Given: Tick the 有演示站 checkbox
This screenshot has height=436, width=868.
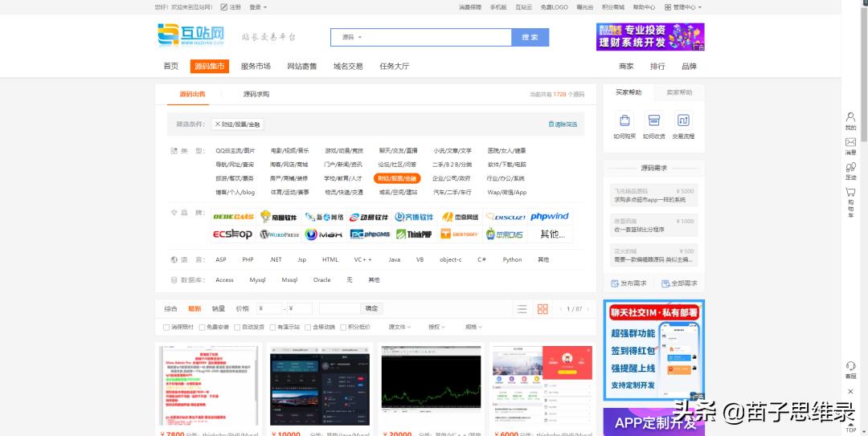Looking at the screenshot, I should click(272, 327).
